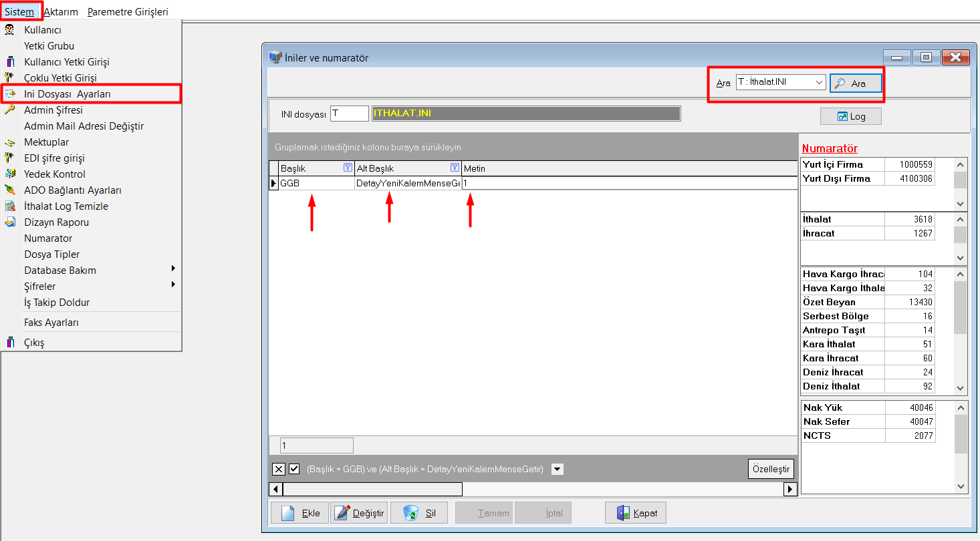This screenshot has height=541, width=980.
Task: Click the İthalat Log Temizle icon
Action: coord(10,206)
